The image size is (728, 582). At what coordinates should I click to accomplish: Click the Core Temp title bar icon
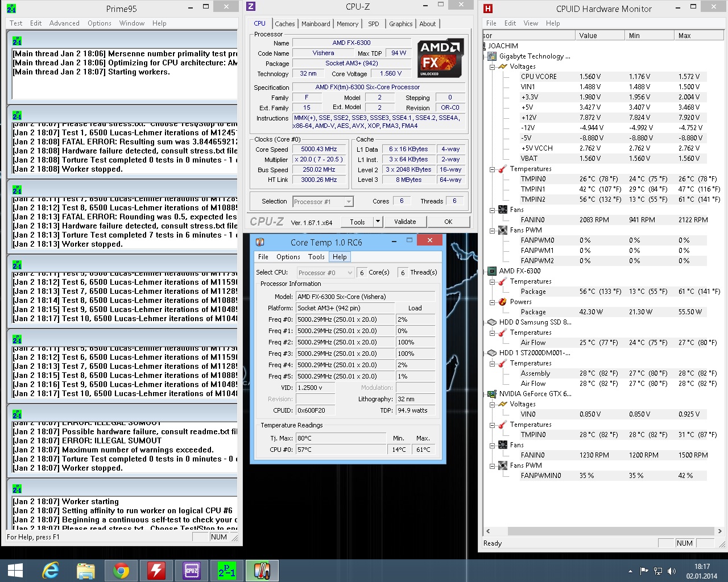[x=260, y=242]
